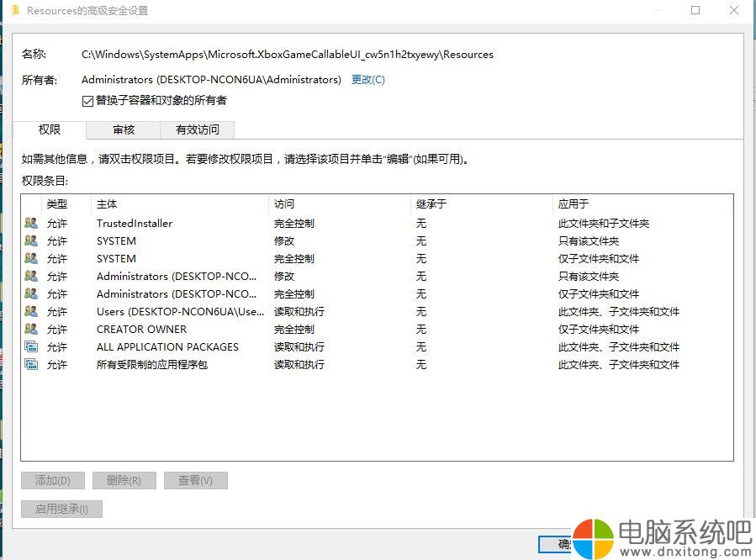Click the owner name Administrators (DESKTOP-NCON6UA\Administrators)
Viewport: 756px width, 560px height.
[211, 80]
